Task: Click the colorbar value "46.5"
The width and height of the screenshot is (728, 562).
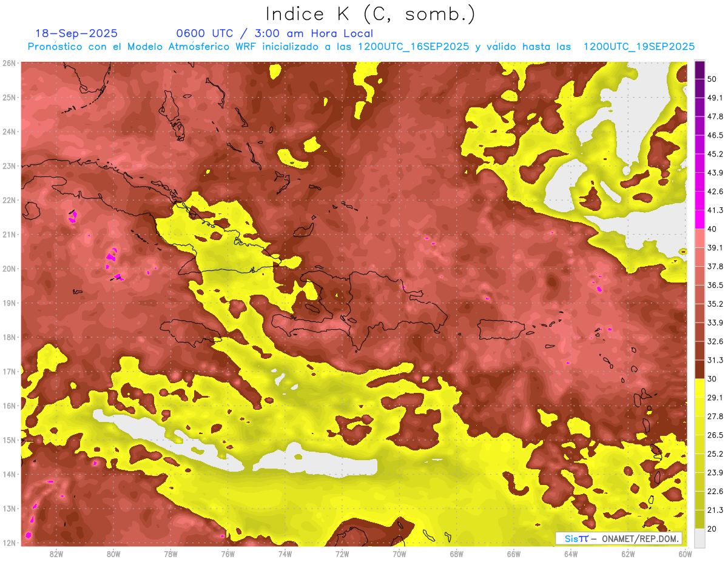Action: click(x=715, y=135)
